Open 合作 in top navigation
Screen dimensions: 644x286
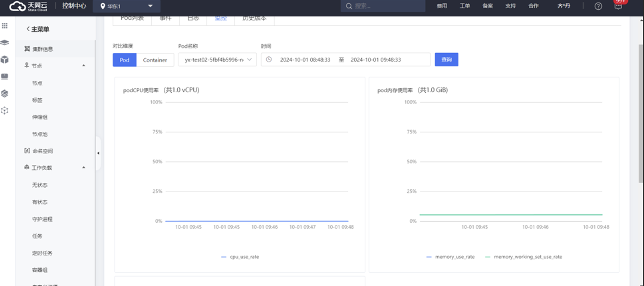click(x=534, y=6)
